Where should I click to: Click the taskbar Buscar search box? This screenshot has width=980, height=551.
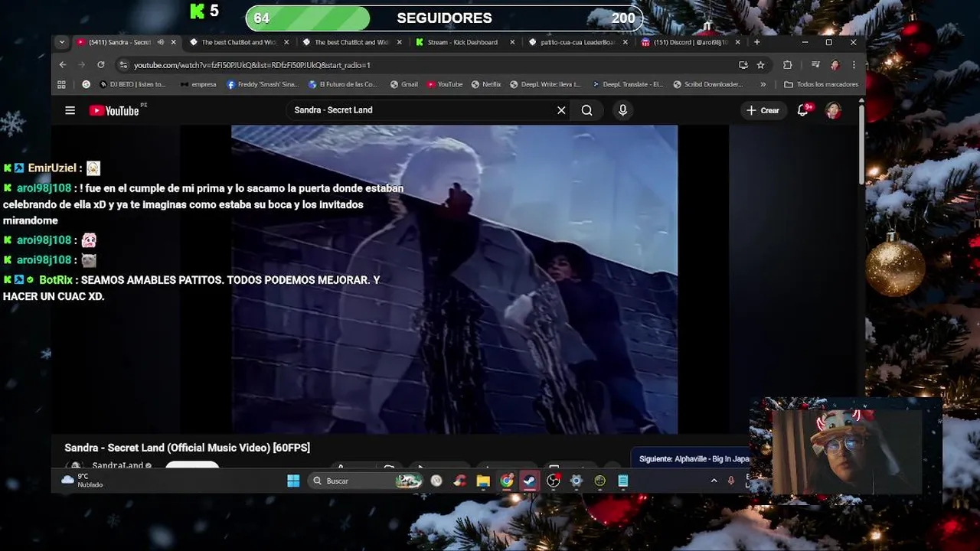(366, 481)
